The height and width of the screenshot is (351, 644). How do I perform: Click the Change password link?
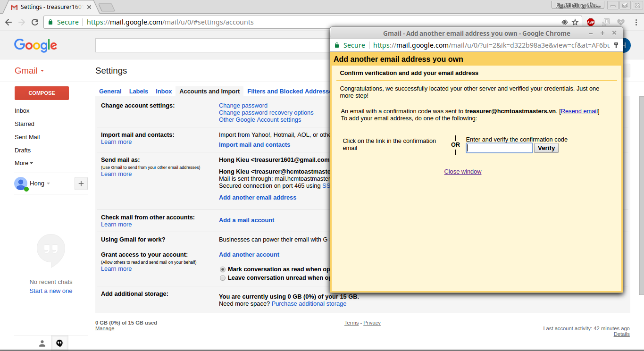click(x=243, y=106)
